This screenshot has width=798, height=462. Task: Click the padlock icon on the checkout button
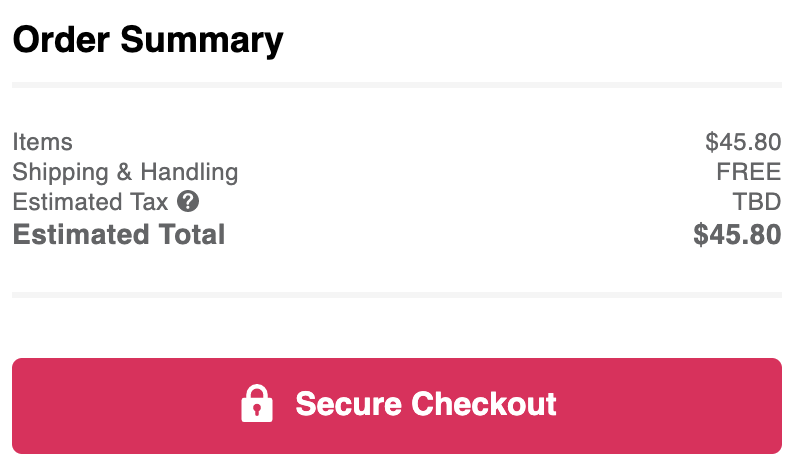256,403
